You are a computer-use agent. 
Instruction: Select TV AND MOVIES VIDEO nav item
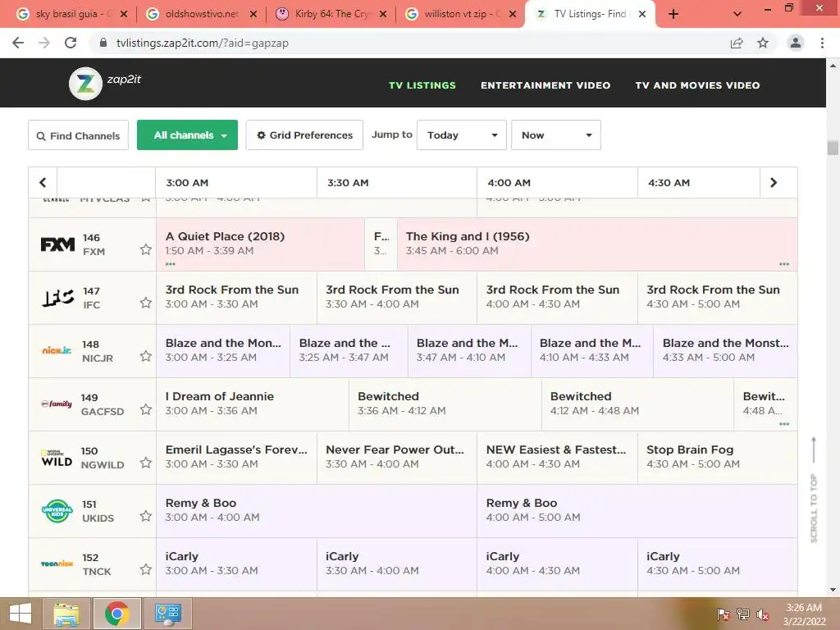pyautogui.click(x=697, y=85)
